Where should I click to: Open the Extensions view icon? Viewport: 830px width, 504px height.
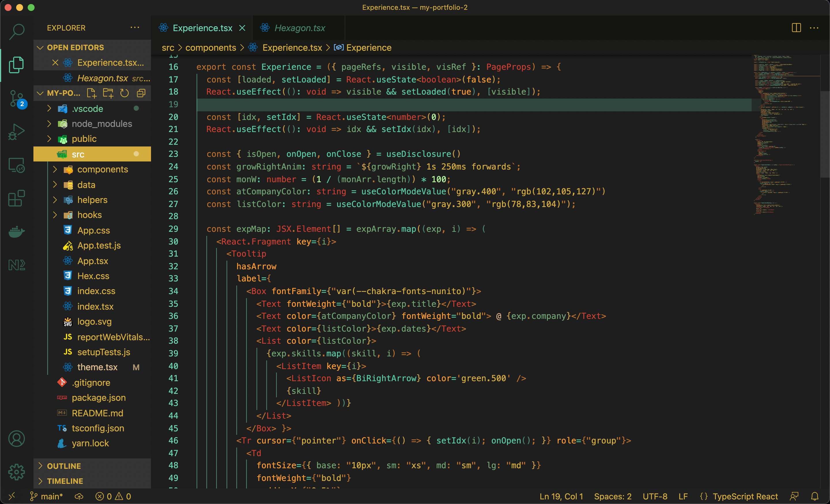(x=16, y=198)
